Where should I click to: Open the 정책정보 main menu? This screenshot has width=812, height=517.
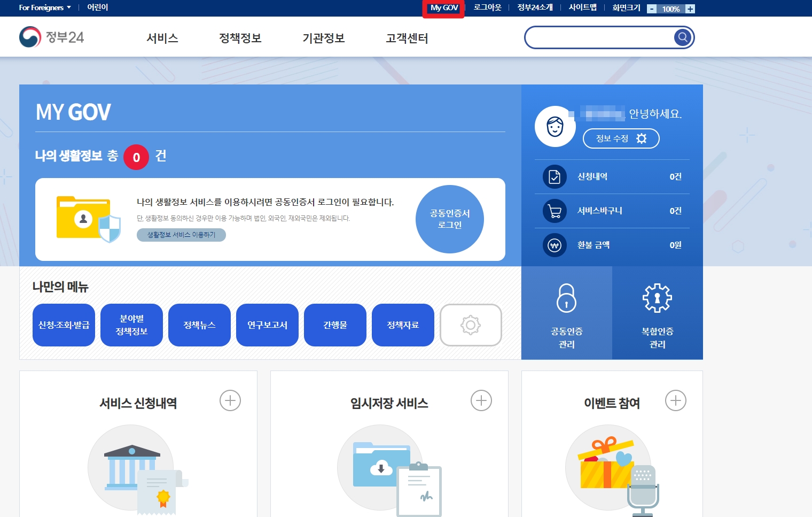pos(240,38)
